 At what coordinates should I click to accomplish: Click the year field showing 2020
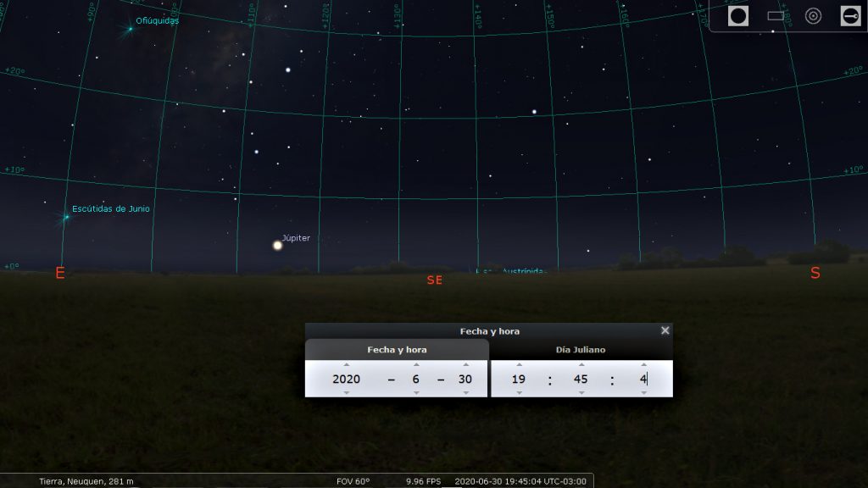[x=346, y=379]
